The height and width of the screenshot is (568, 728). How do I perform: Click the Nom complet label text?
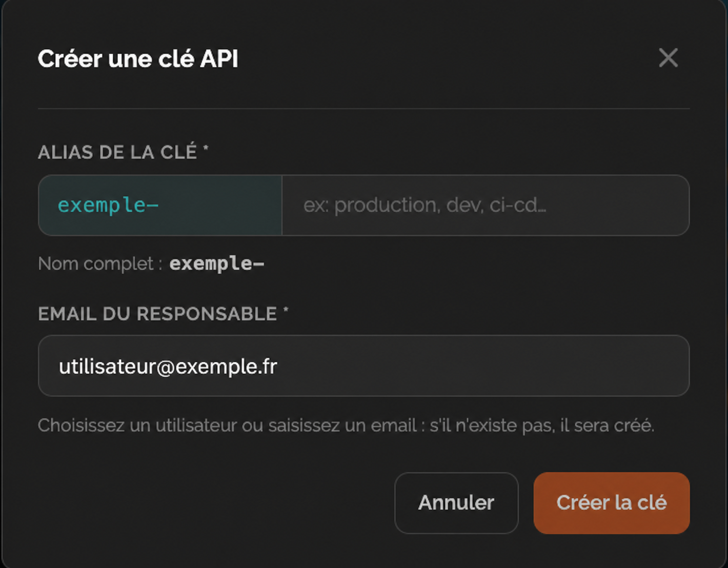coord(100,263)
